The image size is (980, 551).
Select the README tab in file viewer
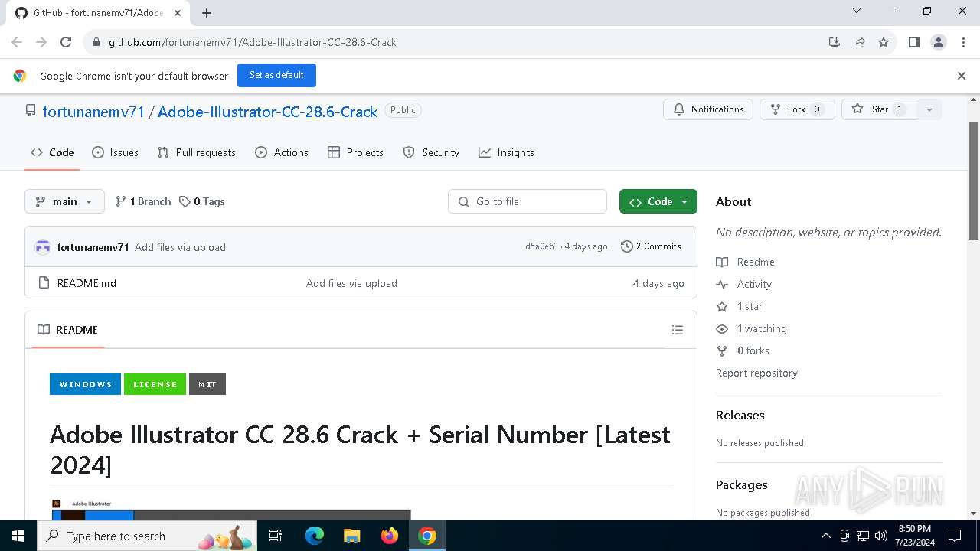tap(67, 330)
